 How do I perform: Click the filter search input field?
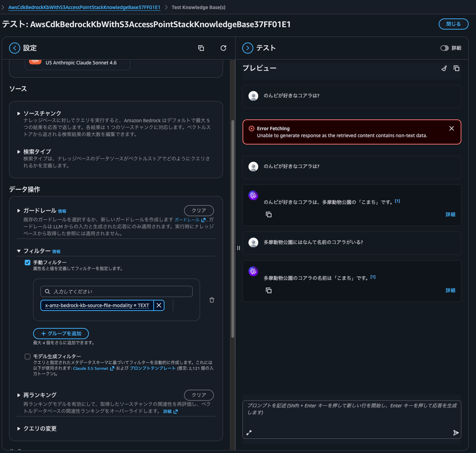[x=116, y=291]
